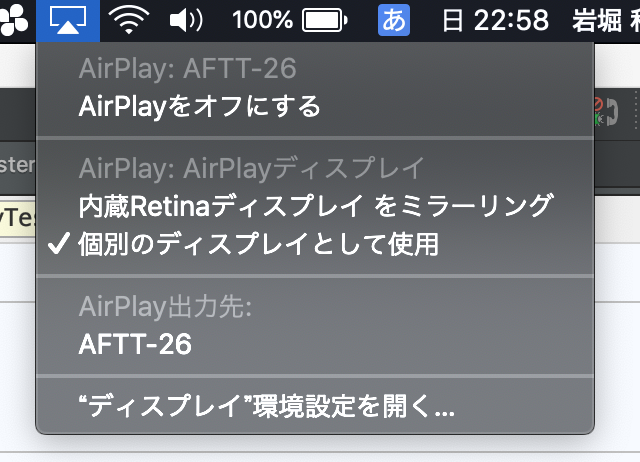Switch input source via the あ icon
Screen dimensions: 640x462
click(x=394, y=20)
